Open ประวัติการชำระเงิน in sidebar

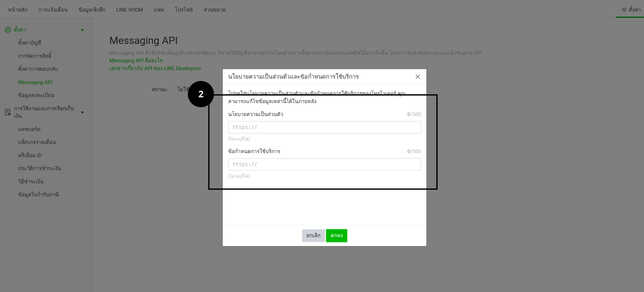(x=40, y=168)
